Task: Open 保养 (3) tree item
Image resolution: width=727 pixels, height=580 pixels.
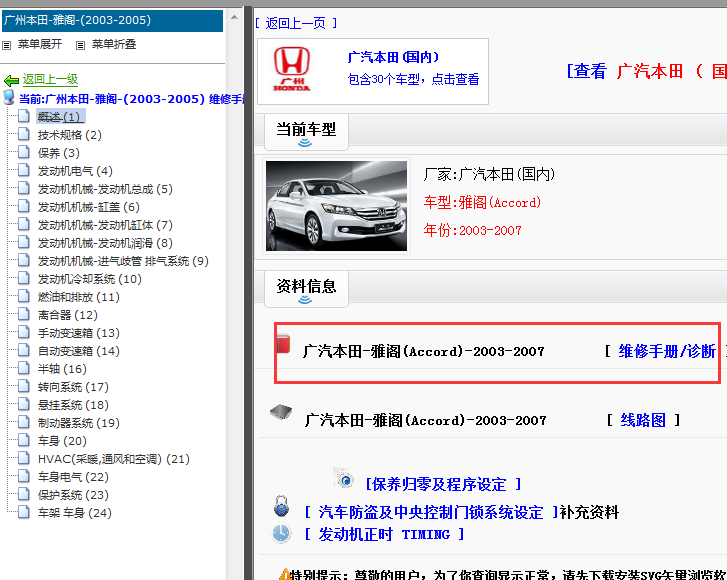Action: (x=58, y=153)
